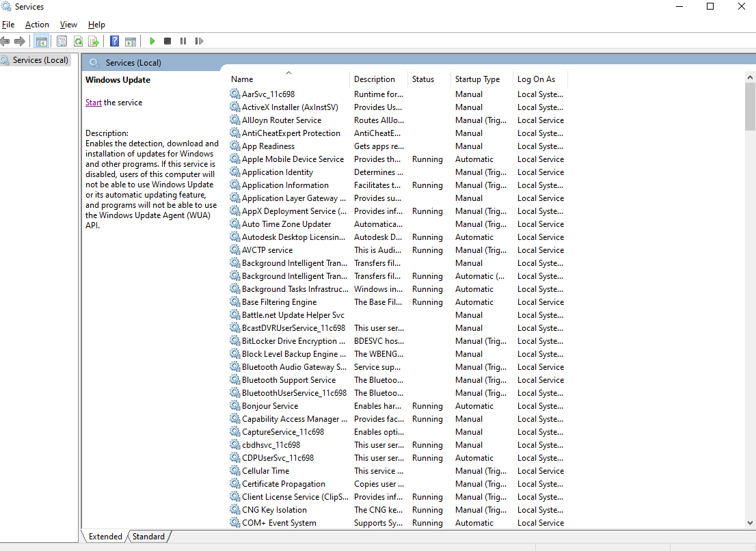Screen dimensions: 756x551
Task: Select Services (Local) in the console tree
Action: coord(40,60)
